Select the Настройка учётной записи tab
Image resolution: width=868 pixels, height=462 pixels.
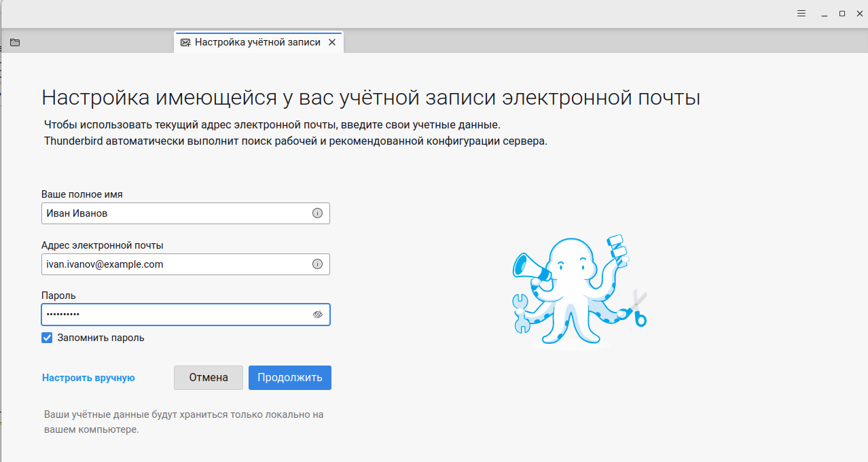pyautogui.click(x=257, y=42)
